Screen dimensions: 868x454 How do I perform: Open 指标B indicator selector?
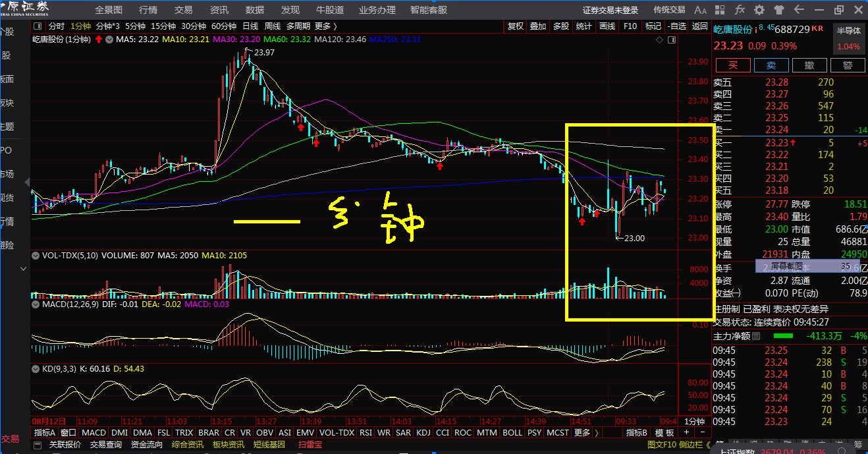pyautogui.click(x=637, y=433)
